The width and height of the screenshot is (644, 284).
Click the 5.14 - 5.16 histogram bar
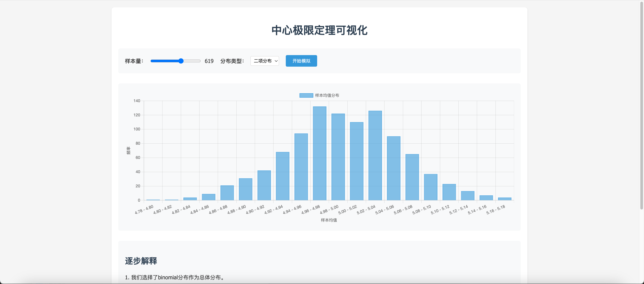coord(486,198)
